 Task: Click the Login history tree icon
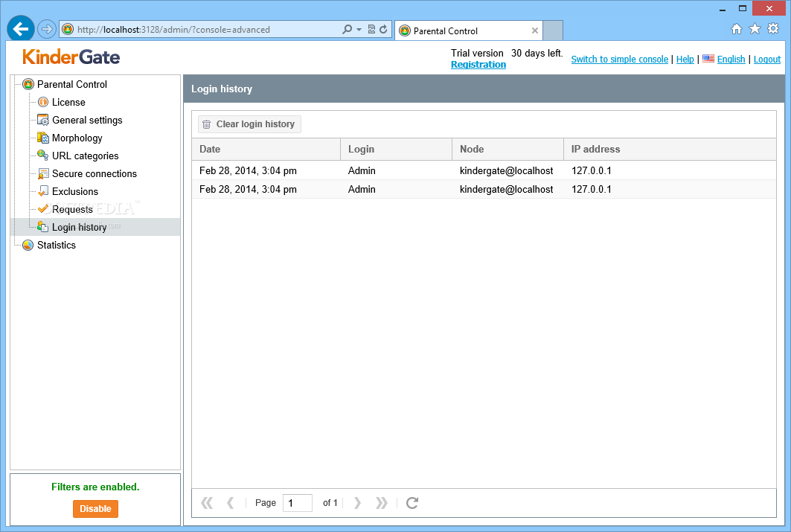43,227
